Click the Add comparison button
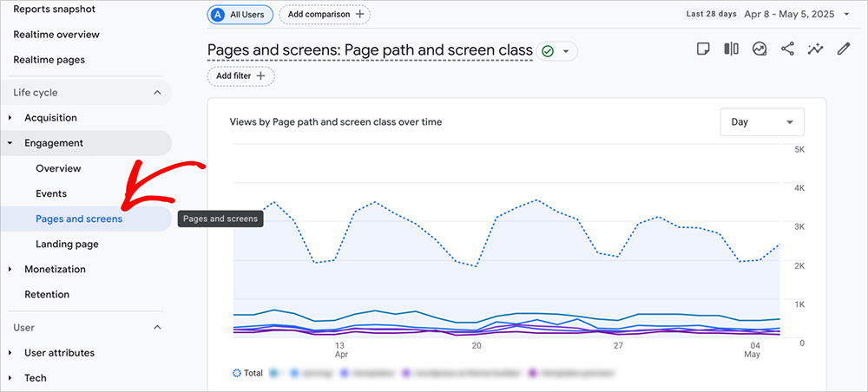868x392 pixels. click(x=325, y=14)
